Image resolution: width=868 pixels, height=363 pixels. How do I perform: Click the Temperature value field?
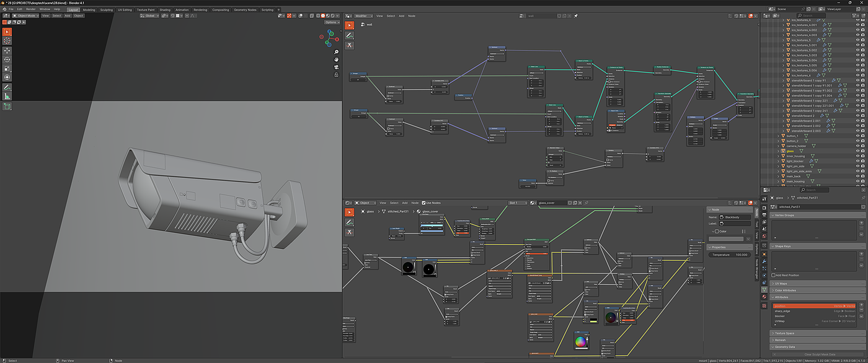pyautogui.click(x=730, y=255)
